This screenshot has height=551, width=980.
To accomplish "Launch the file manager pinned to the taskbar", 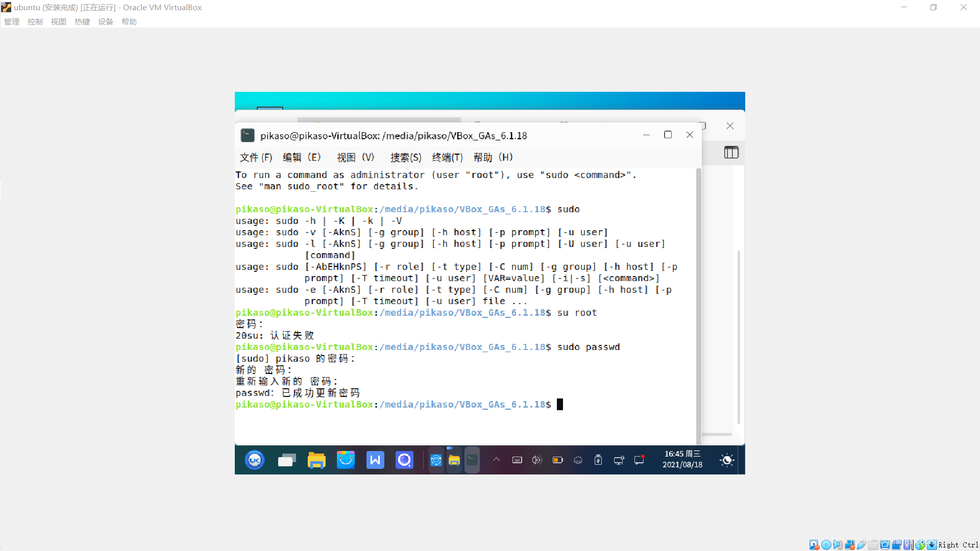I will pos(316,461).
